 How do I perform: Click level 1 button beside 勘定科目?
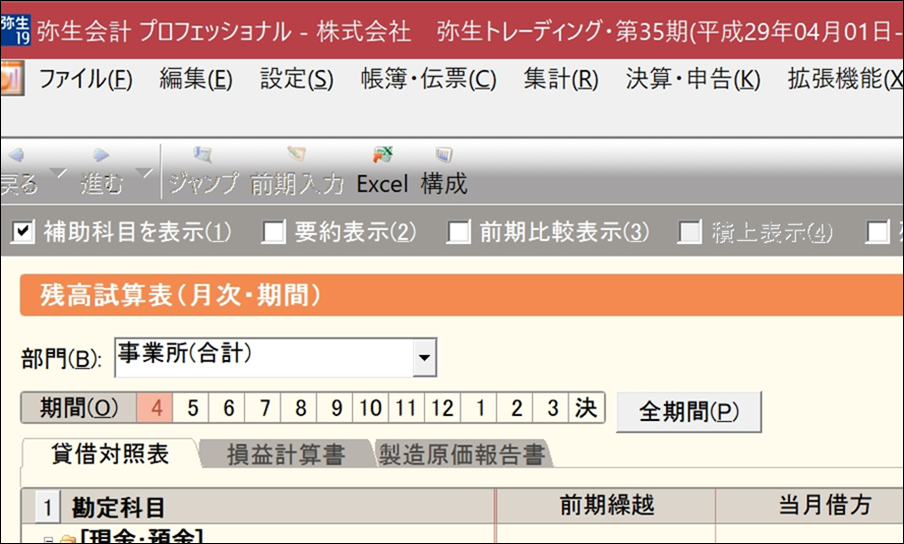[48, 507]
